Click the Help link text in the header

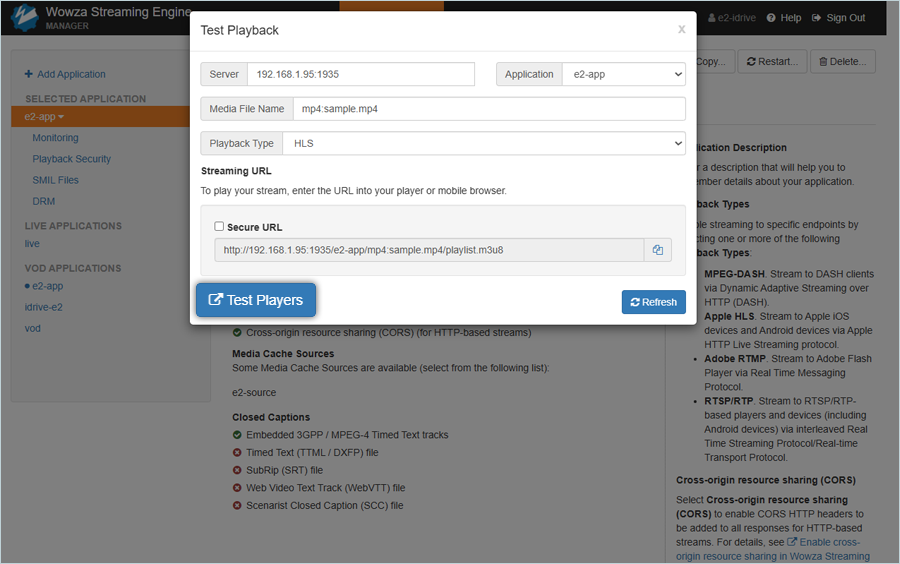pos(790,18)
